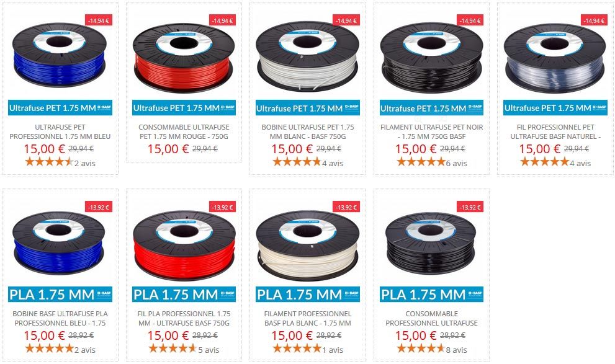Open 'Ultrafuse PET Professionnel 1.75 MM Bleu' link
This screenshot has height=364, width=615.
tap(60, 131)
